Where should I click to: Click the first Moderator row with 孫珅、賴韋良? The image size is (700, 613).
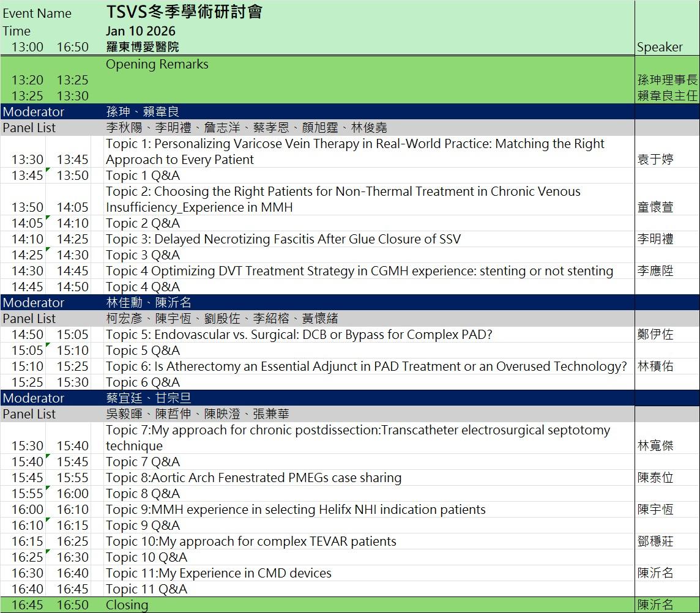point(143,112)
